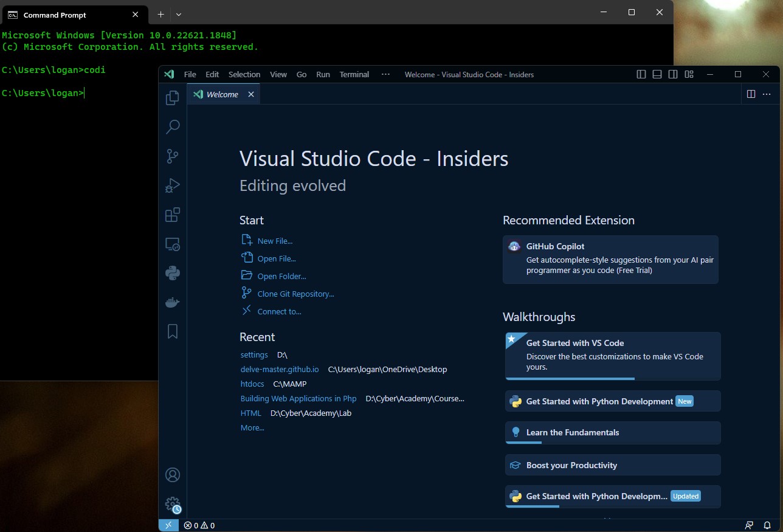The height and width of the screenshot is (532, 783).
Task: Toggle panel layout icon in title bar
Action: click(x=657, y=74)
